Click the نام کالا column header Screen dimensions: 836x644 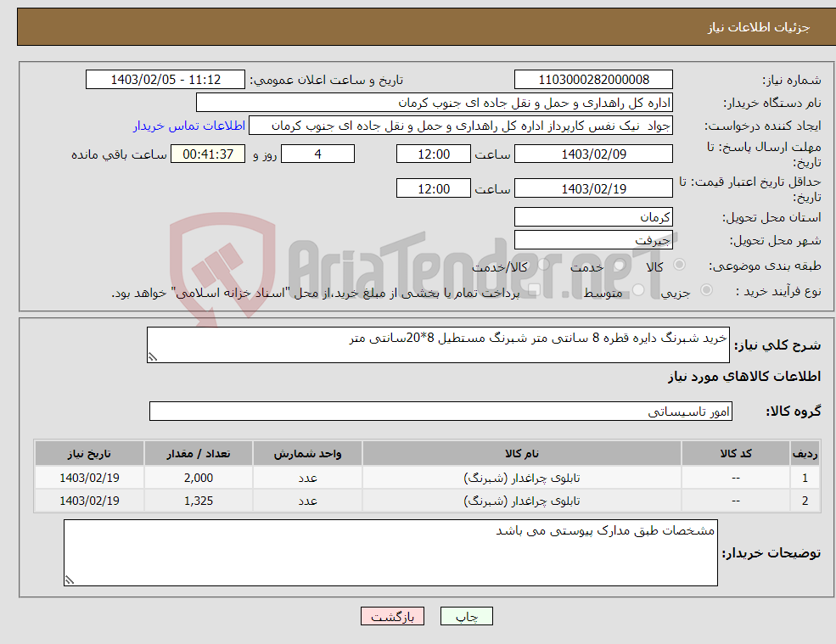[522, 454]
